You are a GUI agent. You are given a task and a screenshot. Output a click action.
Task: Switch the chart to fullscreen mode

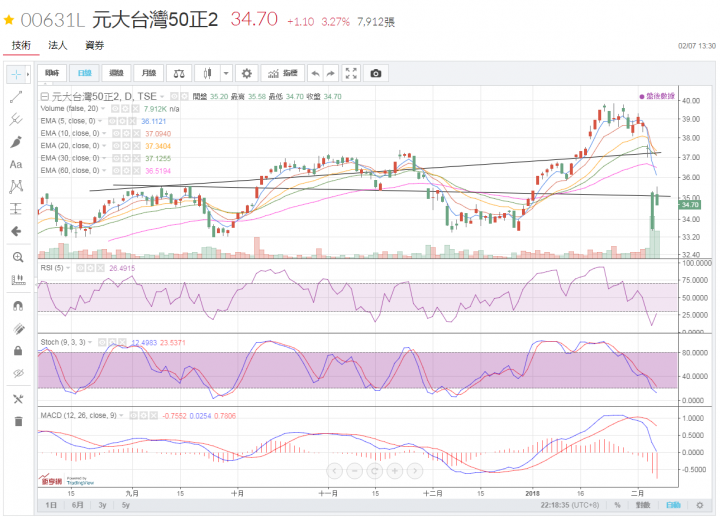pos(351,73)
